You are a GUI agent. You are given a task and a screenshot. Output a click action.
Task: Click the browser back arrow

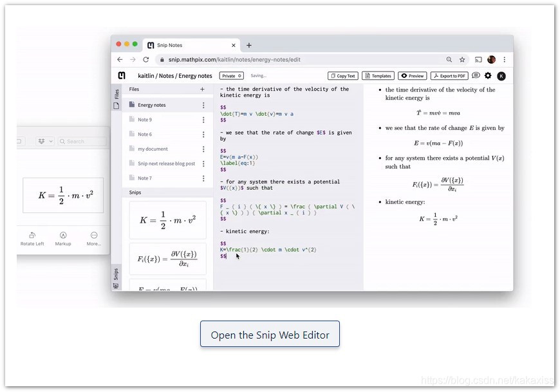(120, 60)
